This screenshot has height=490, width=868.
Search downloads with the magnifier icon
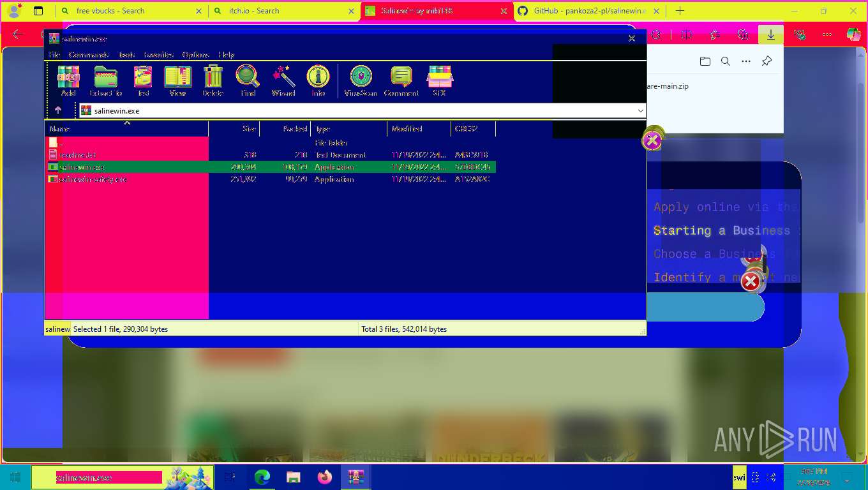click(725, 61)
